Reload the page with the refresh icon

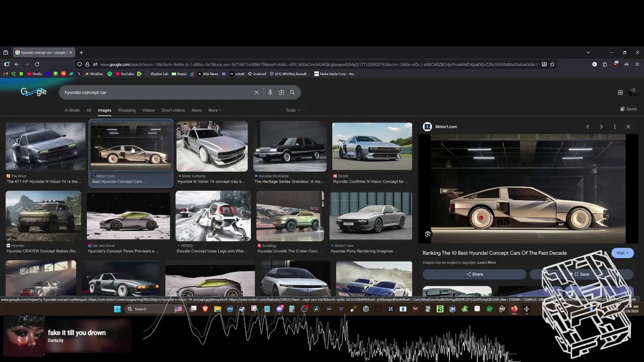tap(37, 64)
